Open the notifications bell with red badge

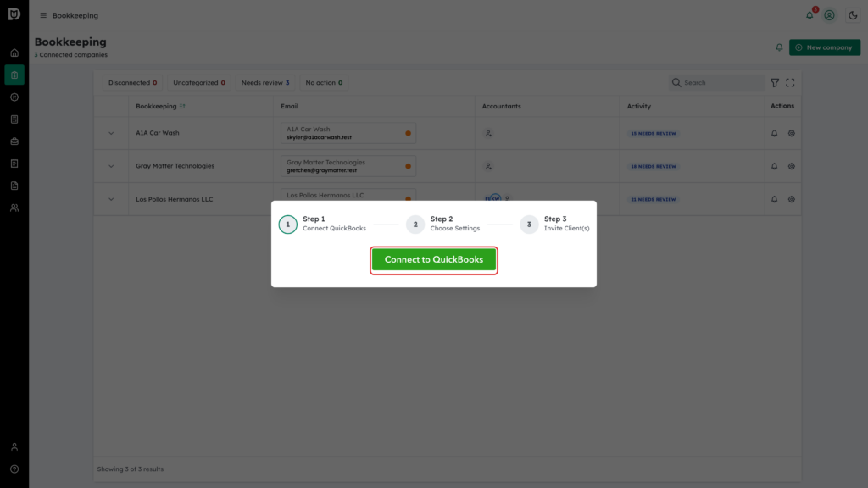(810, 15)
